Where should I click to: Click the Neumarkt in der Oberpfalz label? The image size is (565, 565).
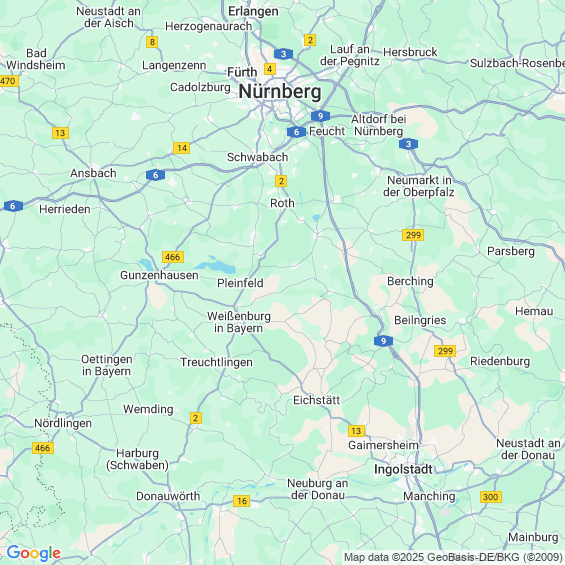point(418,186)
